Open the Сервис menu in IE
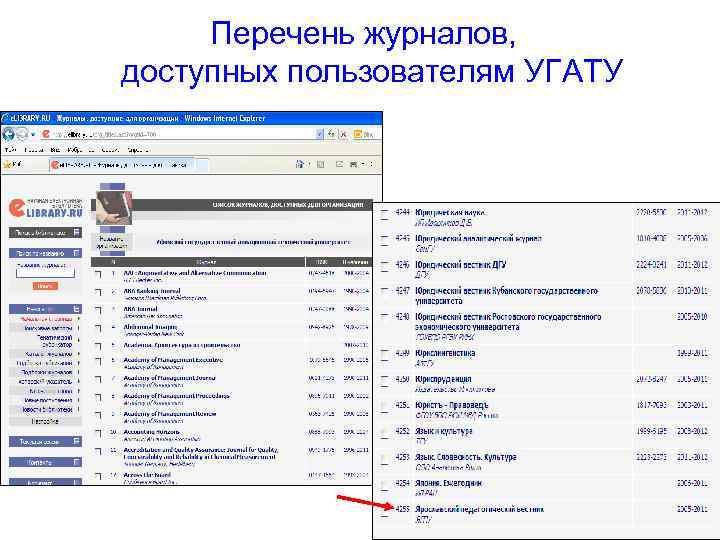Image resolution: width=720 pixels, height=540 pixels. [x=109, y=150]
